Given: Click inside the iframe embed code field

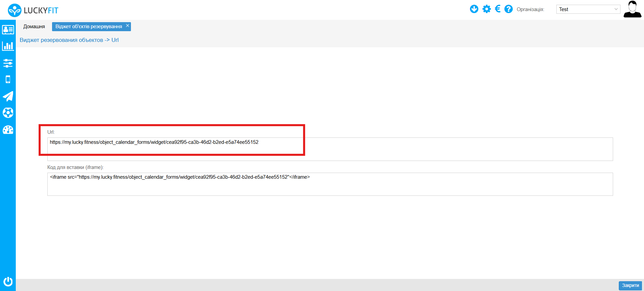Looking at the screenshot, I should point(330,184).
